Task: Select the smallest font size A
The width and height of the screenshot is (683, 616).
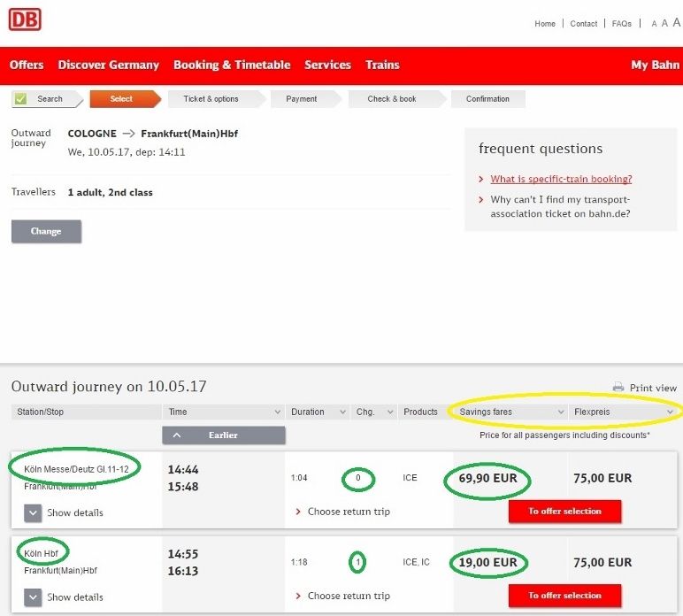Action: tap(654, 24)
